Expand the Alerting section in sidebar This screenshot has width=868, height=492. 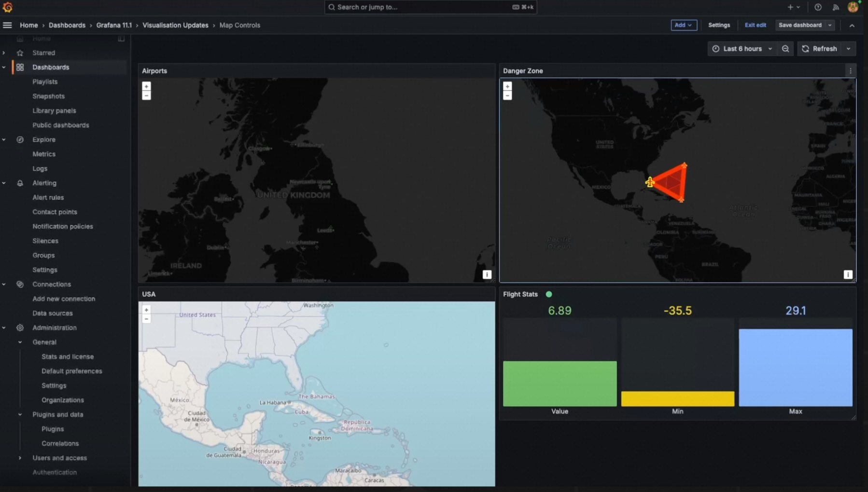(3, 183)
